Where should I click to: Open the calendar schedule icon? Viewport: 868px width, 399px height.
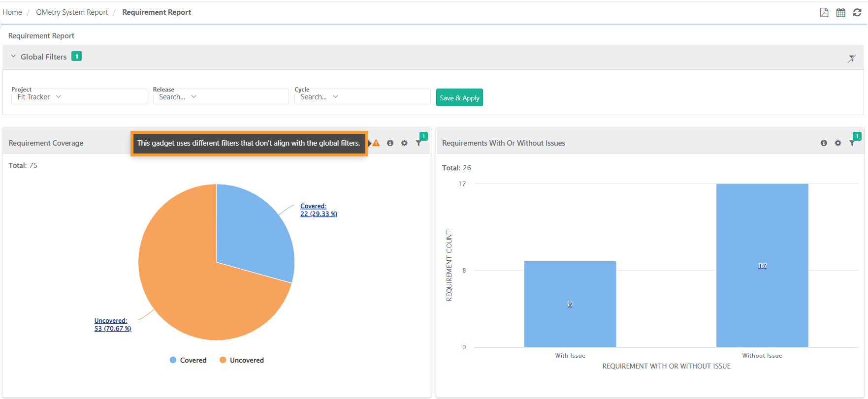840,12
